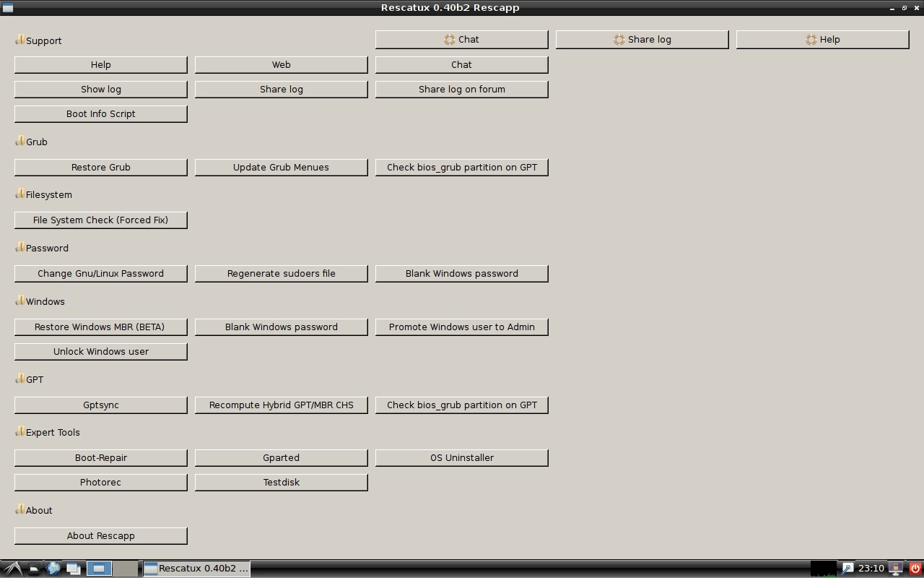The image size is (924, 578).
Task: Check bios_grub partition in the Grub section
Action: click(461, 168)
